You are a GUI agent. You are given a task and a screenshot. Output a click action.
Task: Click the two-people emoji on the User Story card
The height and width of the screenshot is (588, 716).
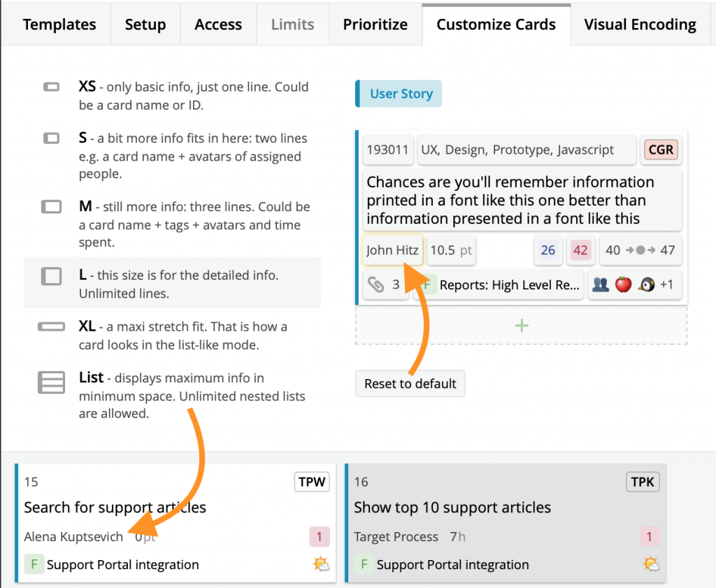tap(601, 285)
